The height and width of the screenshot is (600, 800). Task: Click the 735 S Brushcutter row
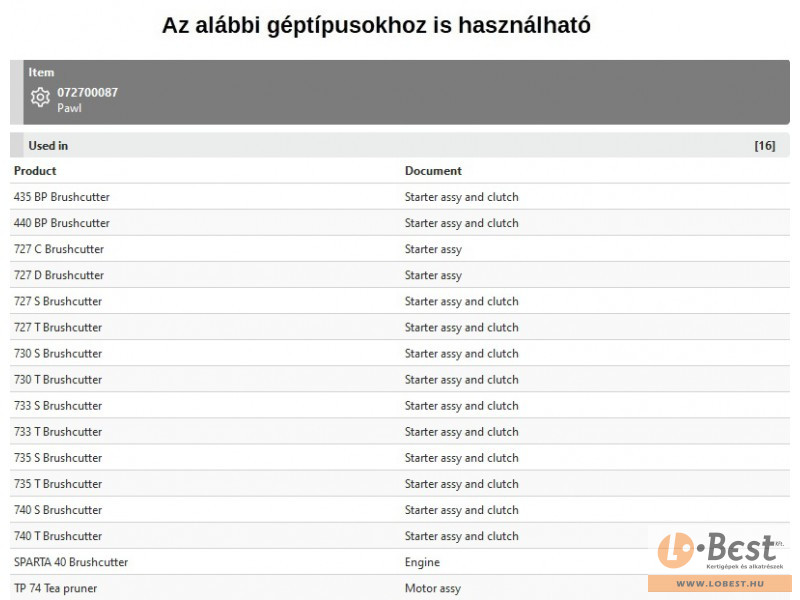[58, 458]
